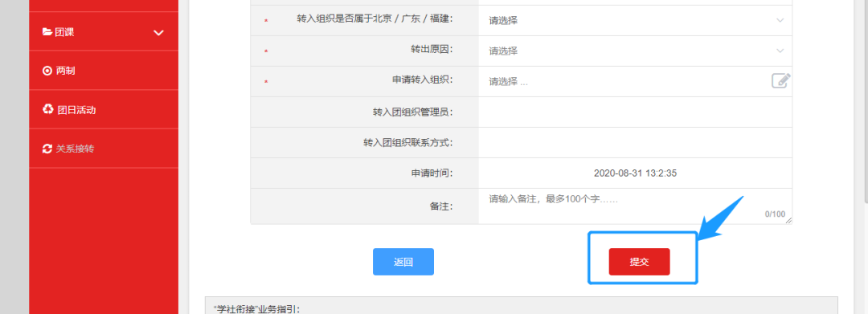Screen dimensions: 868x314
Task: Open the 转出原因 dropdown
Action: [635, 51]
